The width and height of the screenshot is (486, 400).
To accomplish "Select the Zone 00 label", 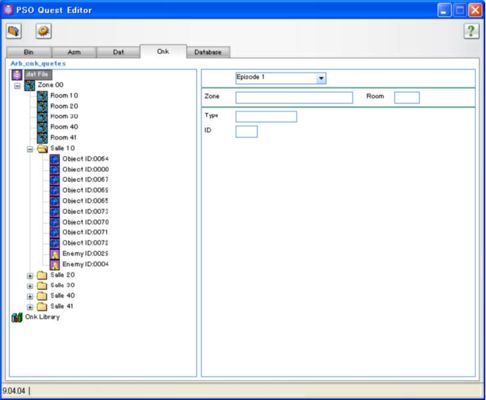I will 50,85.
